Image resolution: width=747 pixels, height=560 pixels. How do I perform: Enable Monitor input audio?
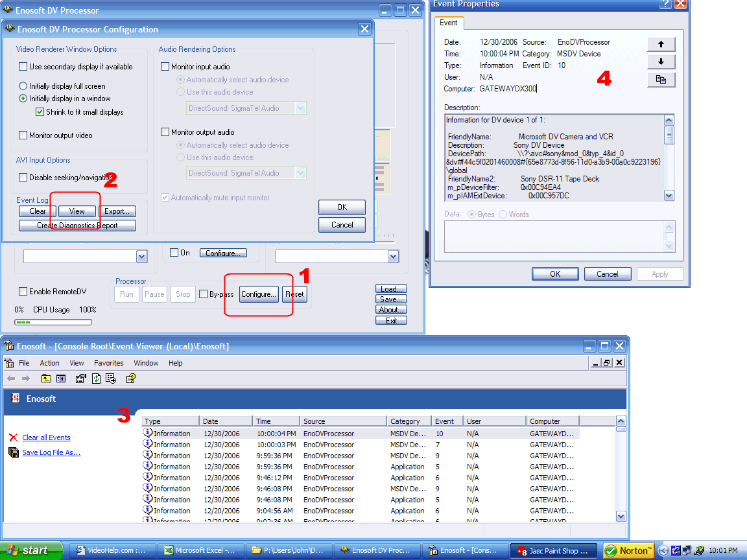tap(165, 67)
